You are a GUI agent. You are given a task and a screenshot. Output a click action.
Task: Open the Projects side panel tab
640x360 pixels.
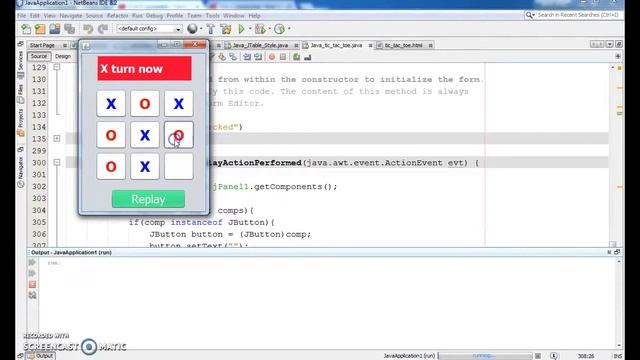[x=20, y=122]
